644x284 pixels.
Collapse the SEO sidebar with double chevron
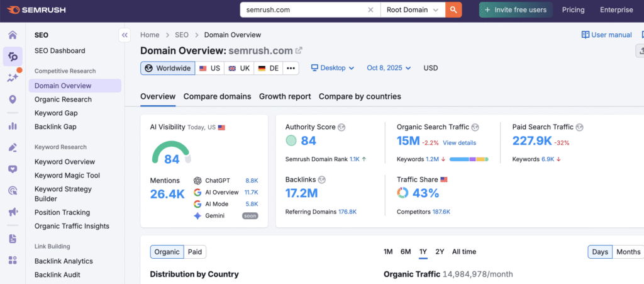coord(125,35)
